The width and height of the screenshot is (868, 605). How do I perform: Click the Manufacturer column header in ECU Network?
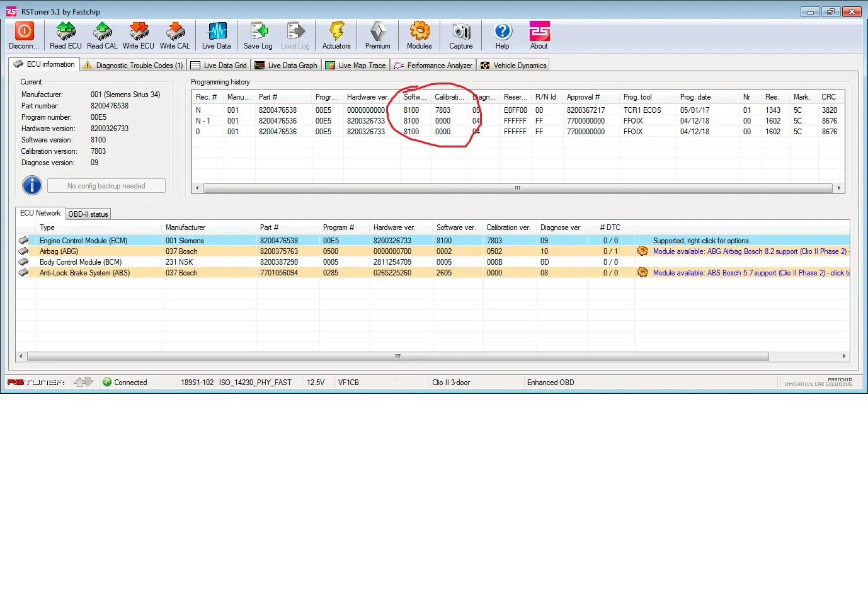click(x=209, y=228)
